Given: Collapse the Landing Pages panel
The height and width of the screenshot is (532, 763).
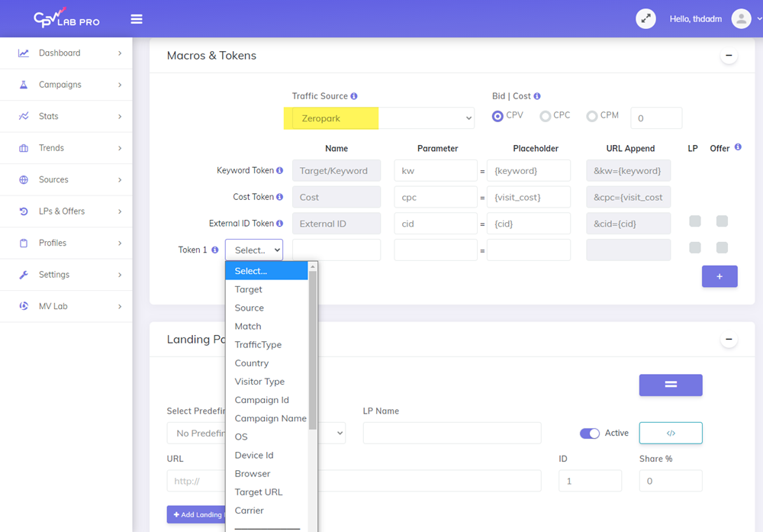Looking at the screenshot, I should (x=729, y=339).
